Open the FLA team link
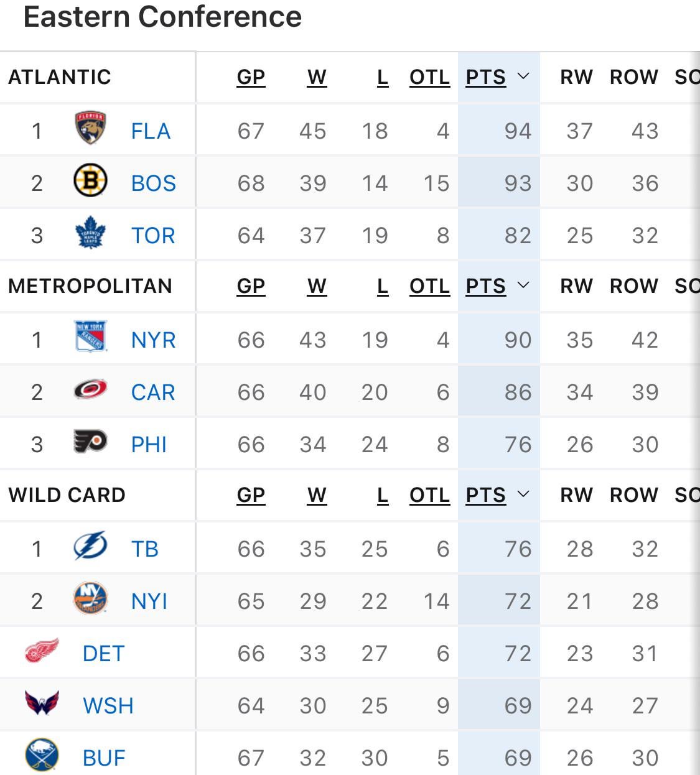The width and height of the screenshot is (700, 775). point(151,131)
